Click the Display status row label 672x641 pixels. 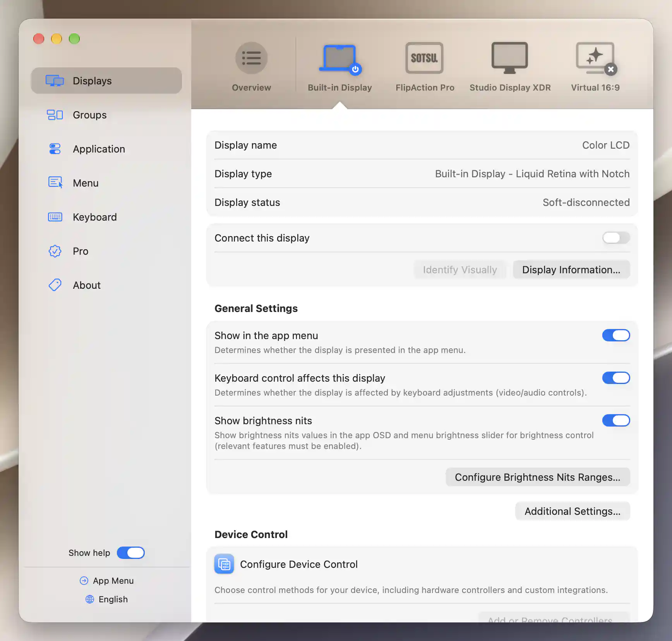(247, 202)
